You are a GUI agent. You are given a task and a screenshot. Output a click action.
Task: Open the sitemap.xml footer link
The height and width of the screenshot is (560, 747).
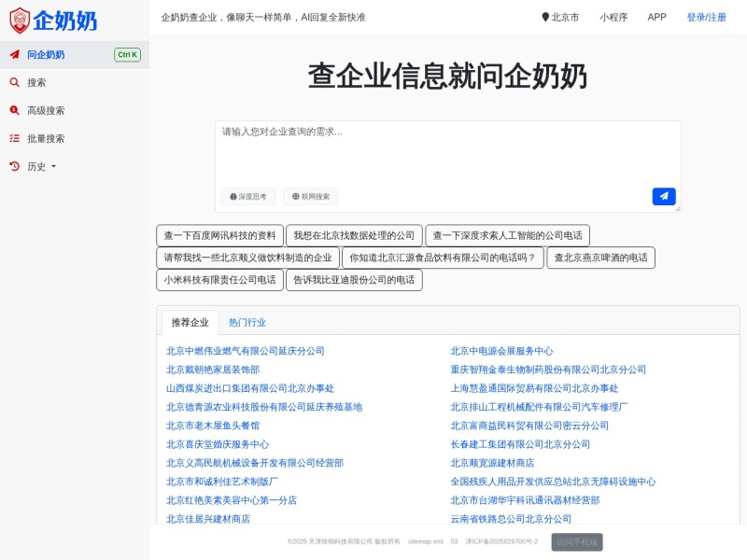426,541
